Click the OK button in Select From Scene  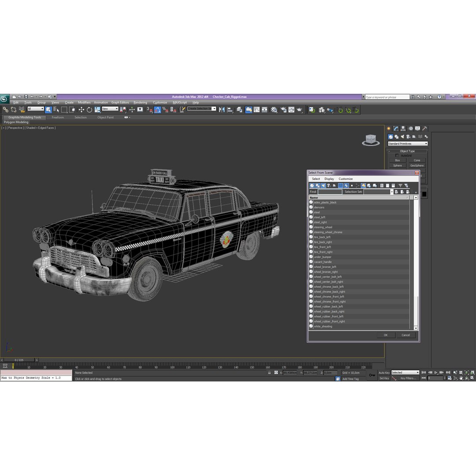[x=386, y=335]
